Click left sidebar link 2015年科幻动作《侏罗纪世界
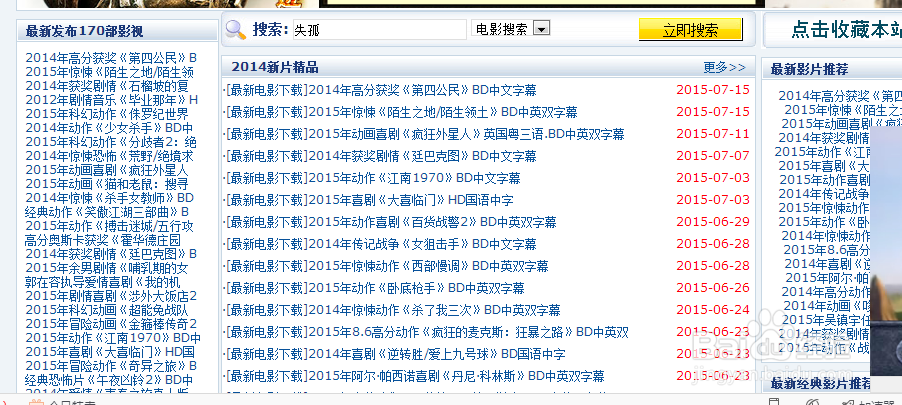This screenshot has height=405, width=902. (107, 114)
